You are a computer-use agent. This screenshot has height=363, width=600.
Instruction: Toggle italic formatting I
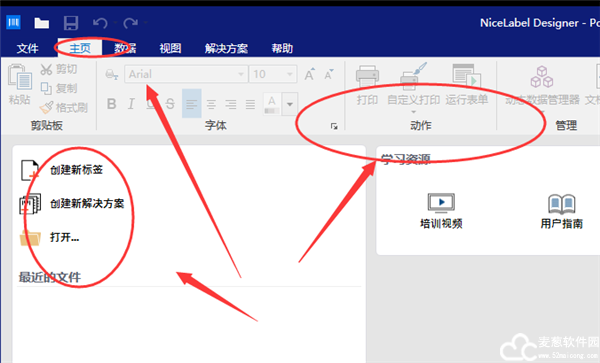tap(131, 104)
